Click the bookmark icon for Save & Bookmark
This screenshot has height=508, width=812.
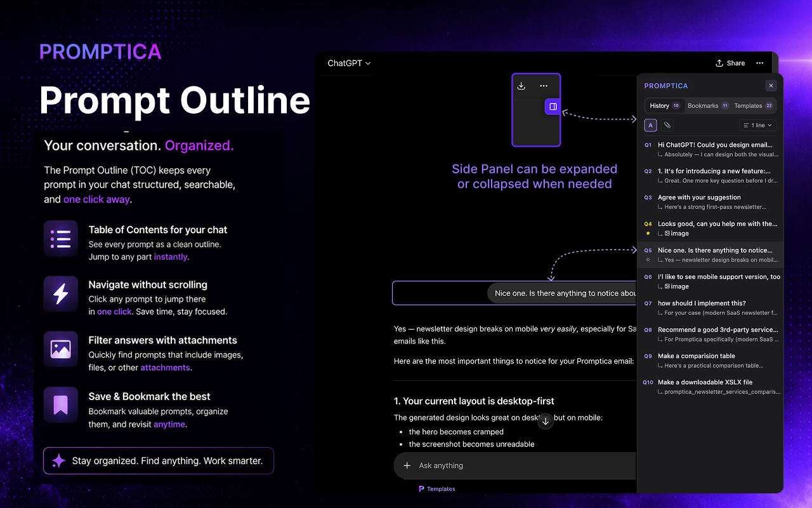(61, 405)
